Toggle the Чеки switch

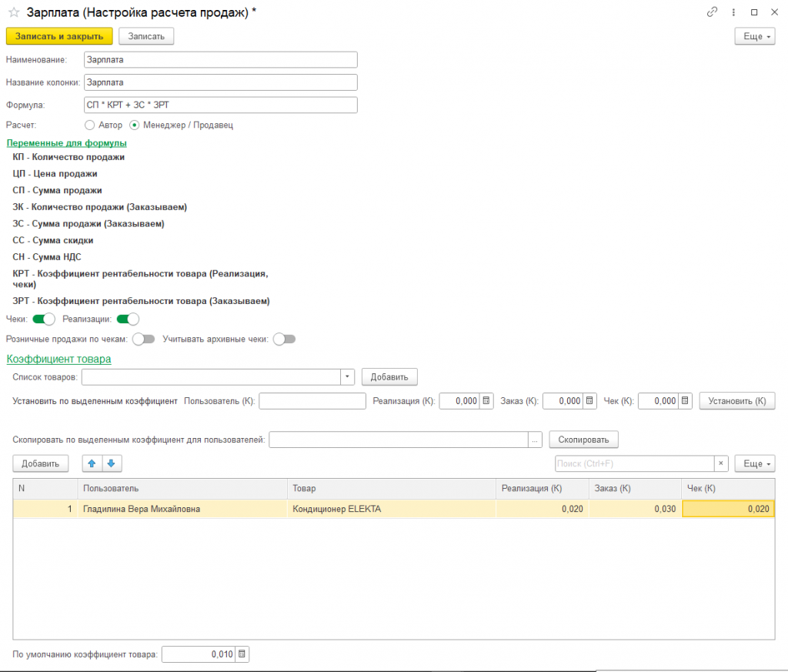tap(44, 319)
